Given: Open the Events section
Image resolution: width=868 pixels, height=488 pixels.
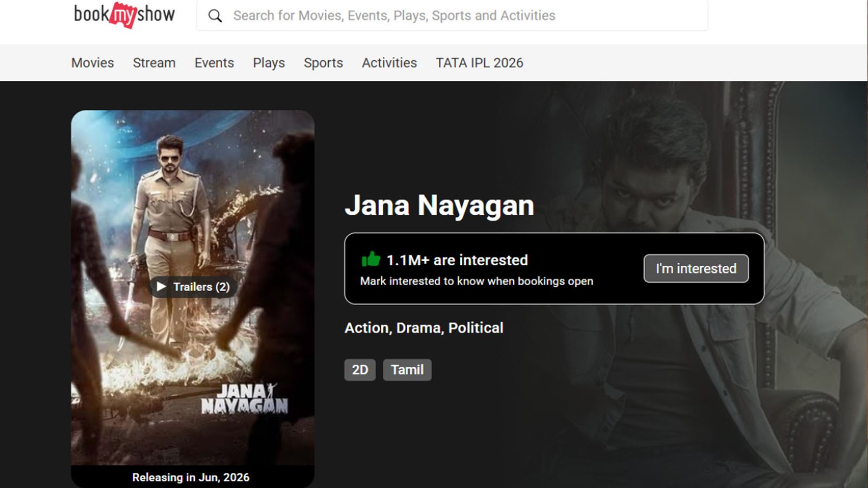Looking at the screenshot, I should click(214, 63).
